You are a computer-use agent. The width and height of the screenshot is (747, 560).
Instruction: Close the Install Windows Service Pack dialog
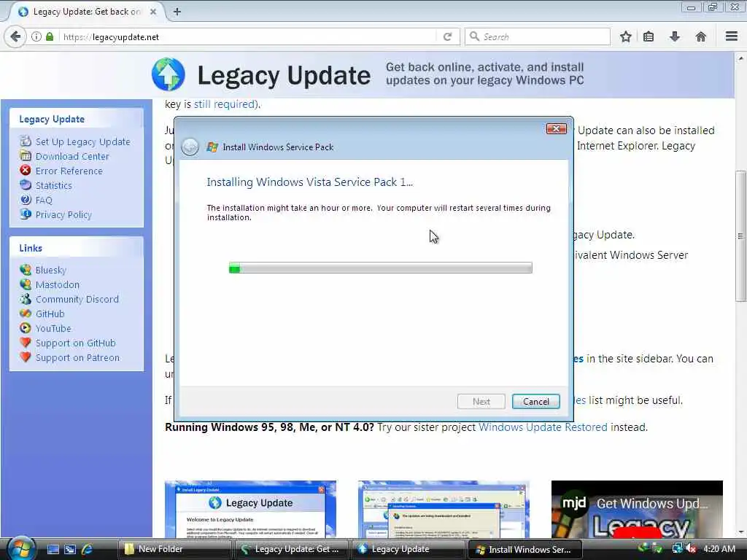tap(556, 129)
